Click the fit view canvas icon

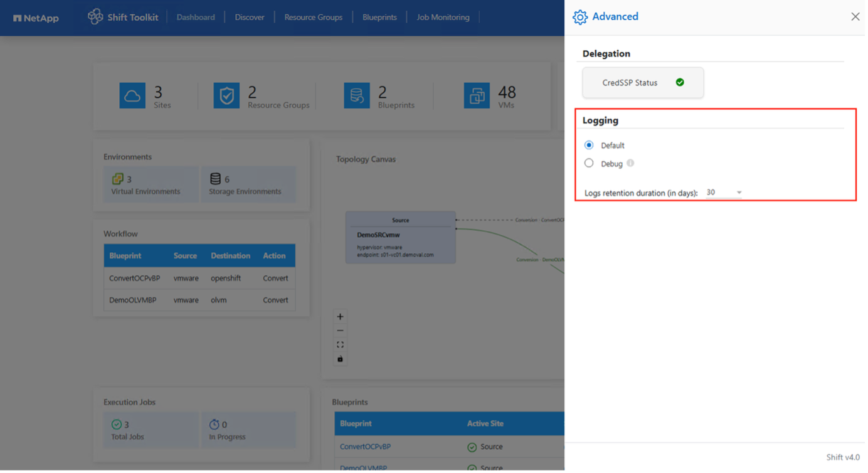[340, 345]
